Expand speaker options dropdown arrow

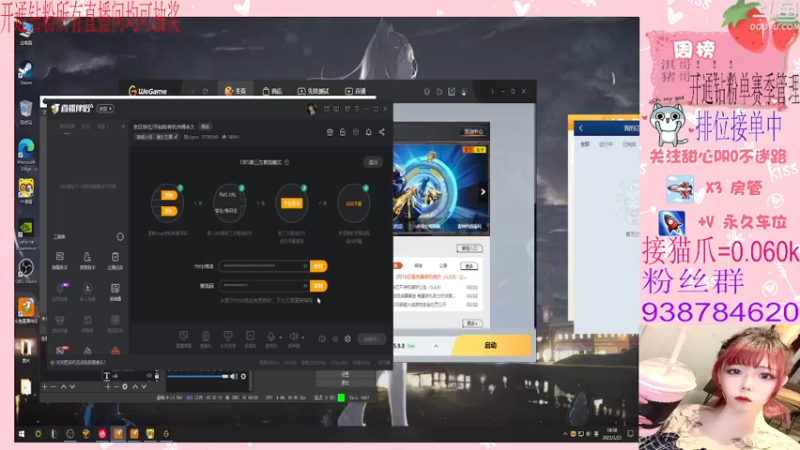click(x=303, y=337)
